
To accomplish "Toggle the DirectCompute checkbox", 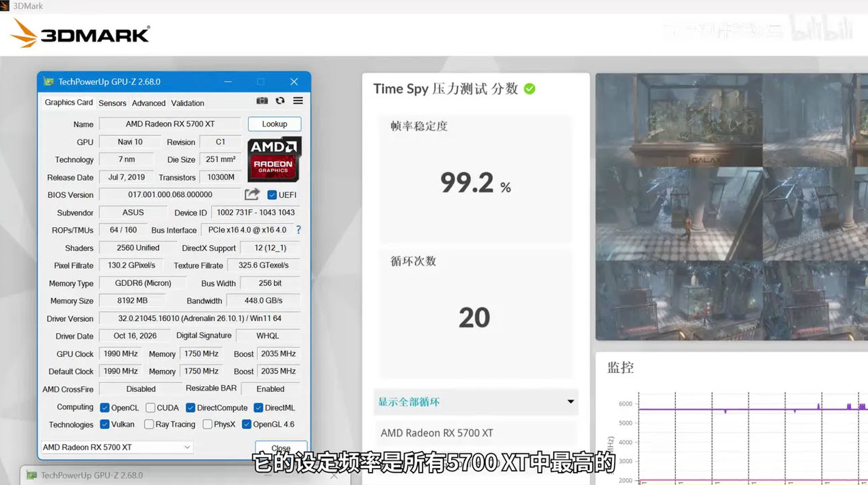I will tap(191, 408).
